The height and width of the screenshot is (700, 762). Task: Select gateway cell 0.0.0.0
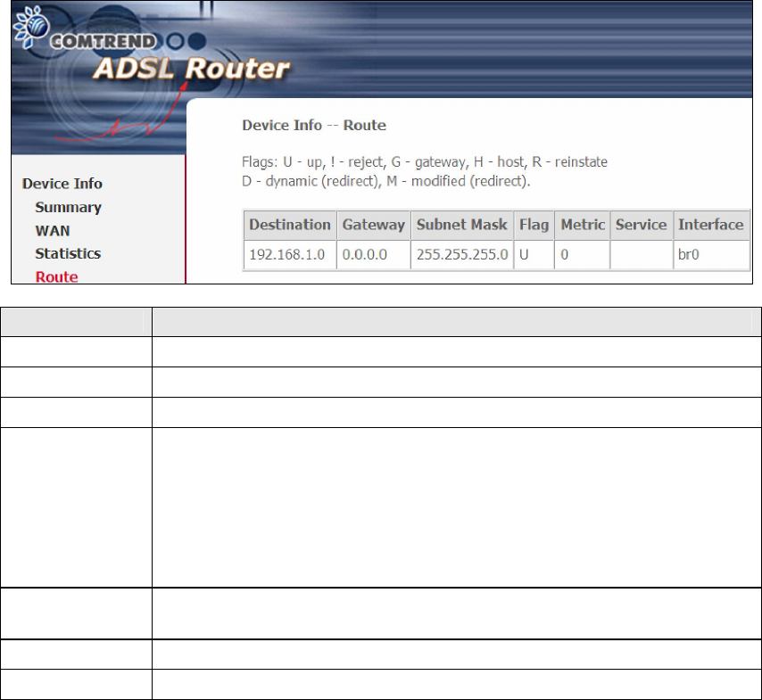coord(373,254)
